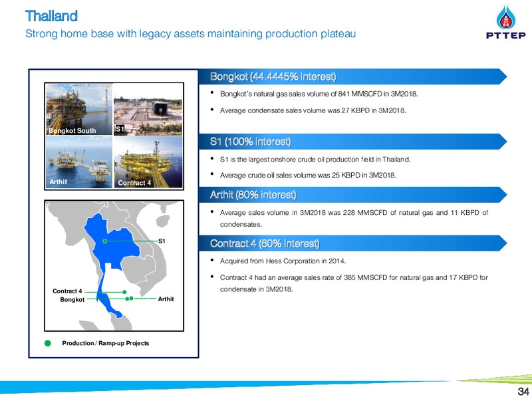Image resolution: width=532 pixels, height=399 pixels.
Task: Open the Contract 4 platform photo
Action: tap(148, 162)
